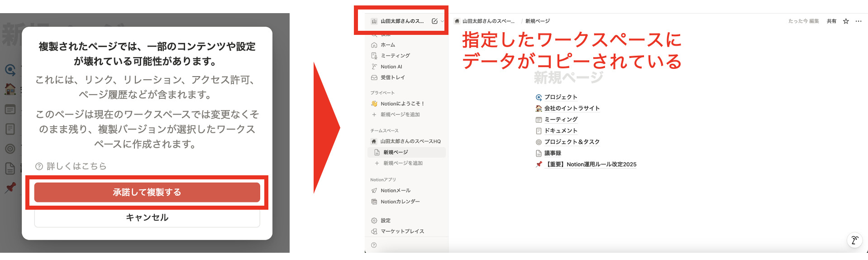
Task: Add a new page under プライベート
Action: tap(406, 115)
